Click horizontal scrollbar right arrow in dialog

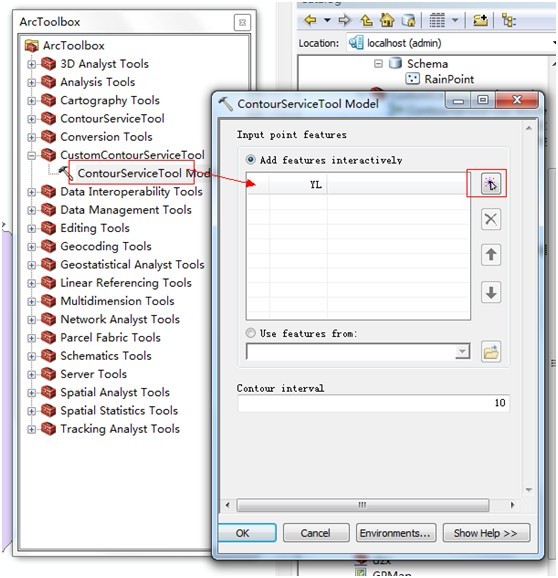pos(512,505)
